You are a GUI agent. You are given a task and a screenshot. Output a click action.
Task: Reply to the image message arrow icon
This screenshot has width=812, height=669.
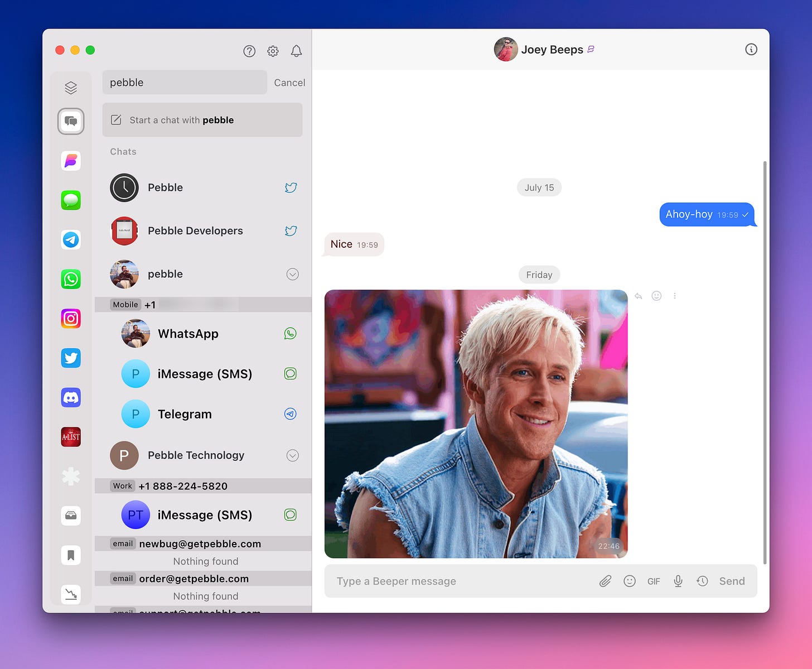(x=639, y=296)
